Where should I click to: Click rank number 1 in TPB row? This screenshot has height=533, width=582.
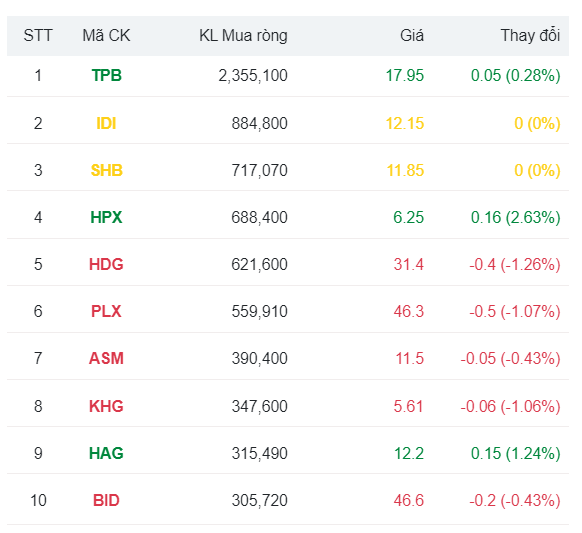(38, 76)
